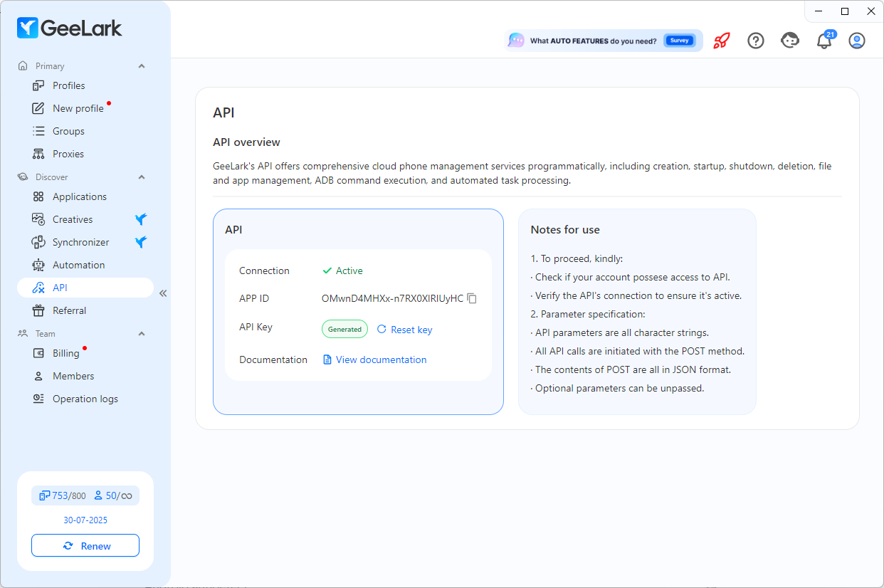Click the Billing wallet icon
Screen dimensions: 884x588
tap(38, 353)
